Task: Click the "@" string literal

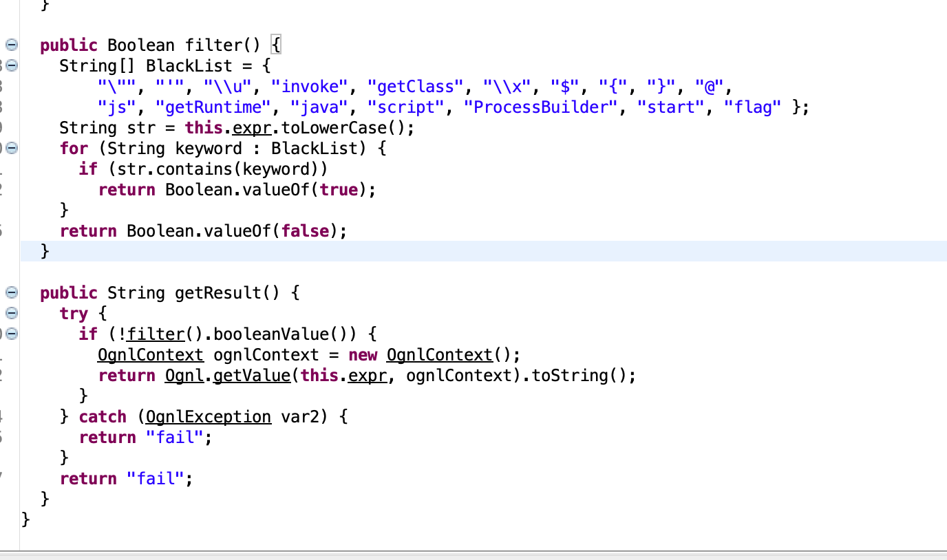Action: 710,87
